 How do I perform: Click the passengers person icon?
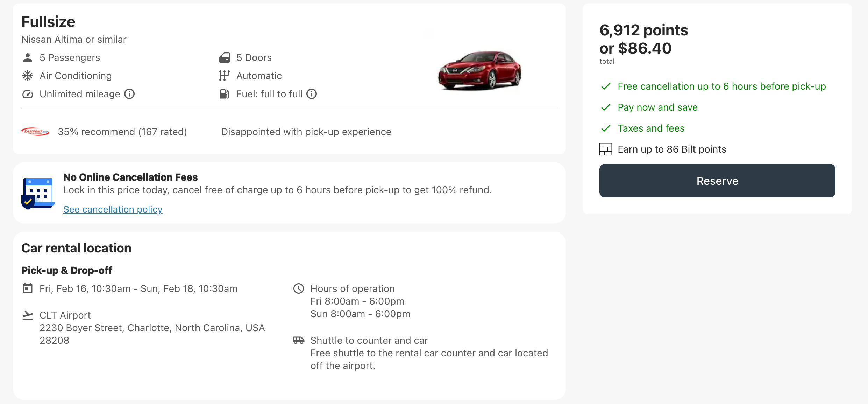[x=28, y=57]
